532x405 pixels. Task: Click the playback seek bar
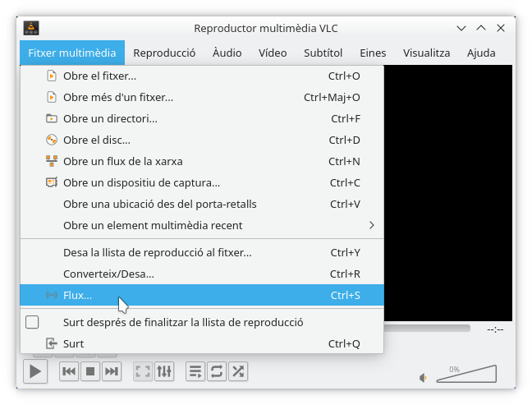pos(427,329)
